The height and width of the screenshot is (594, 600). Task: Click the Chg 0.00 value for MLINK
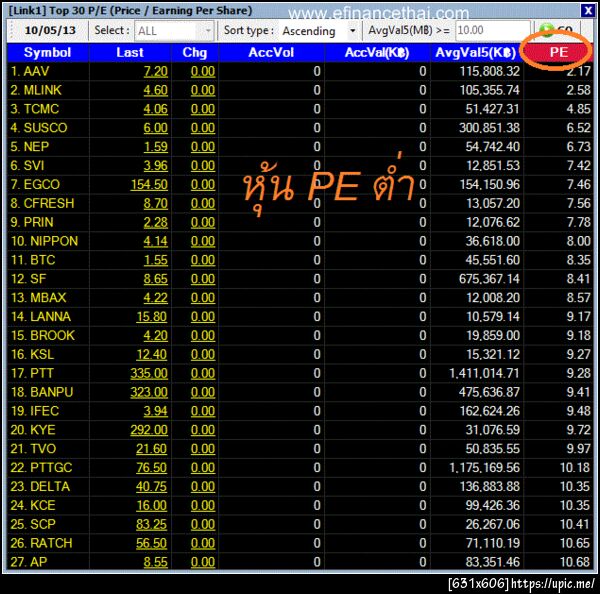[203, 90]
